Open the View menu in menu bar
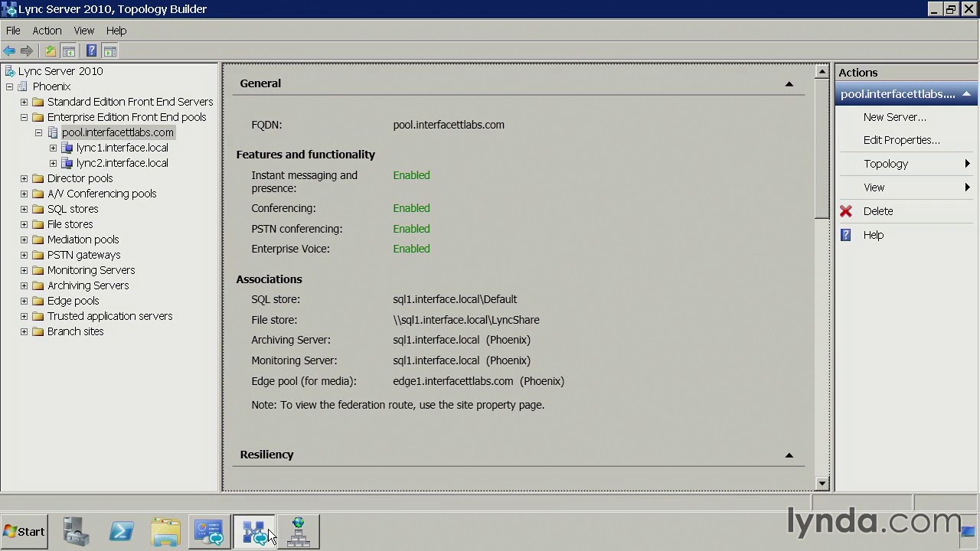The width and height of the screenshot is (980, 551). (x=84, y=31)
